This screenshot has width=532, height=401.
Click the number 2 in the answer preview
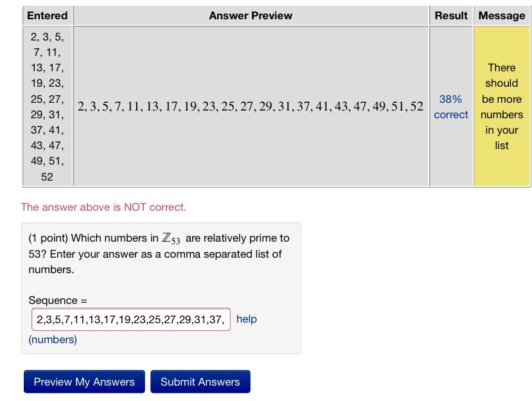pyautogui.click(x=82, y=107)
